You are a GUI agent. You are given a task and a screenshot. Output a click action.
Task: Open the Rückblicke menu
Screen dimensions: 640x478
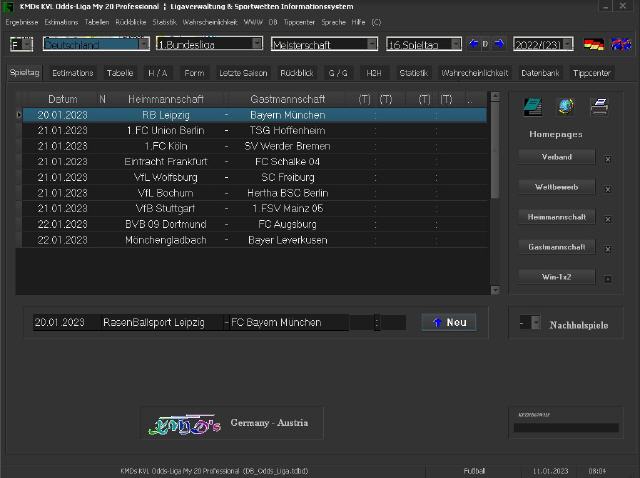[131, 22]
